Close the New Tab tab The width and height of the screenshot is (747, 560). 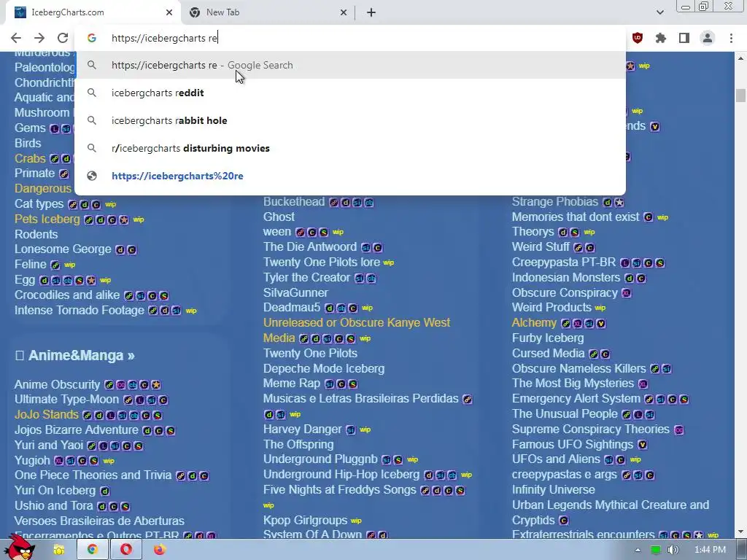pos(344,12)
